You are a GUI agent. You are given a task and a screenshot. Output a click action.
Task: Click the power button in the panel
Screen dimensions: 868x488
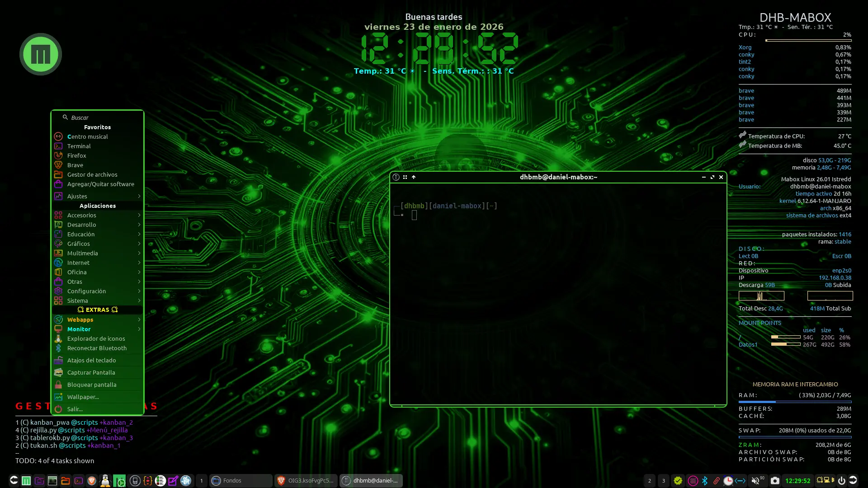(841, 481)
